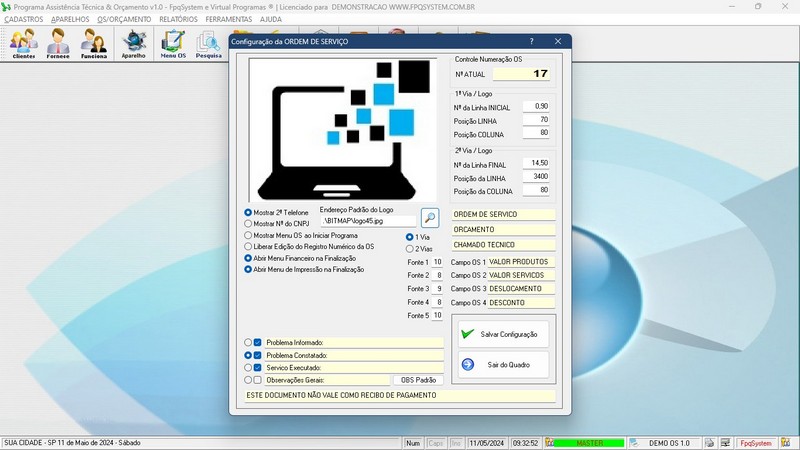The image size is (800, 450).
Task: Enable Mostrar Nº do CNPJ option
Action: (249, 224)
